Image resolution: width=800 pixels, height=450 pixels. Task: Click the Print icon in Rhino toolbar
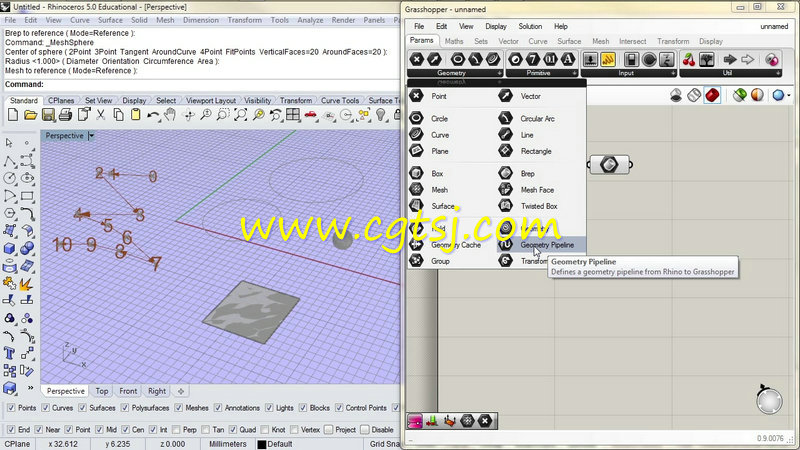[x=65, y=115]
